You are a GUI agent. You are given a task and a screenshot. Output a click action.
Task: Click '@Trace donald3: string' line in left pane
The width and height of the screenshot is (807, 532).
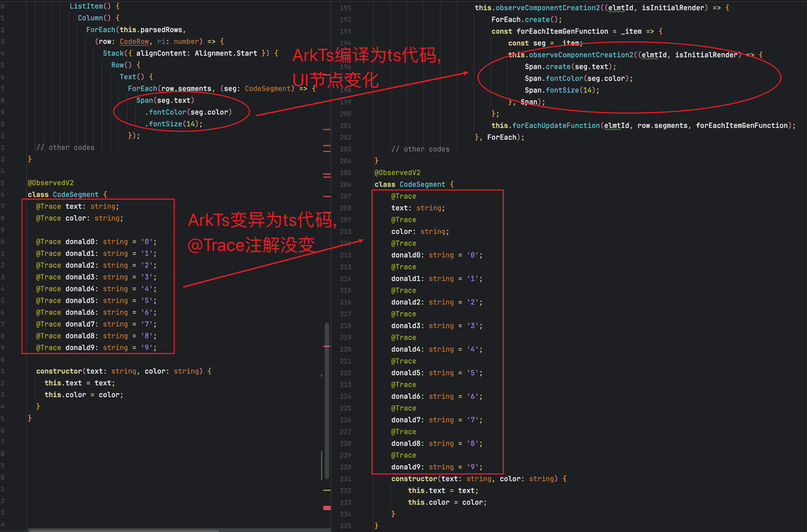tap(96, 277)
